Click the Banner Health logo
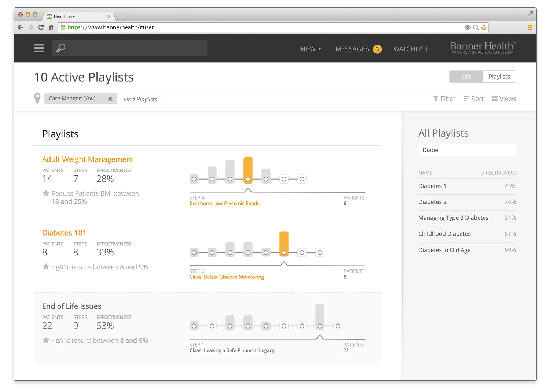The image size is (550, 392). [x=483, y=48]
